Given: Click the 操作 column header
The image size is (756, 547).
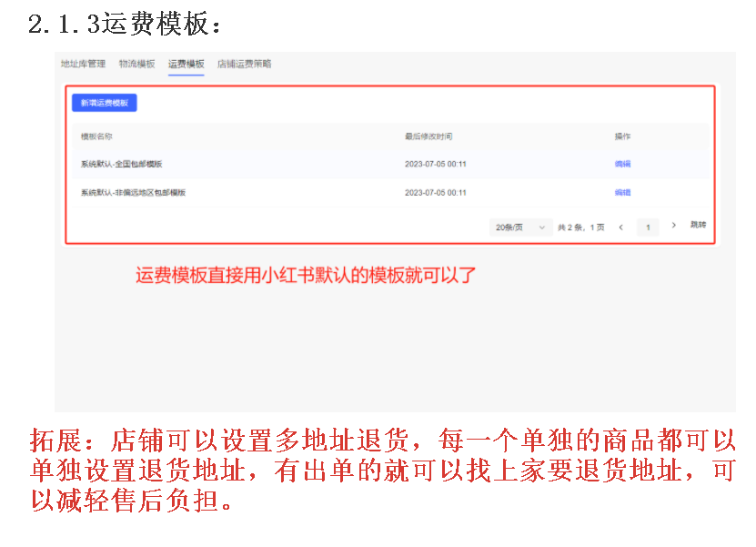Looking at the screenshot, I should (622, 137).
